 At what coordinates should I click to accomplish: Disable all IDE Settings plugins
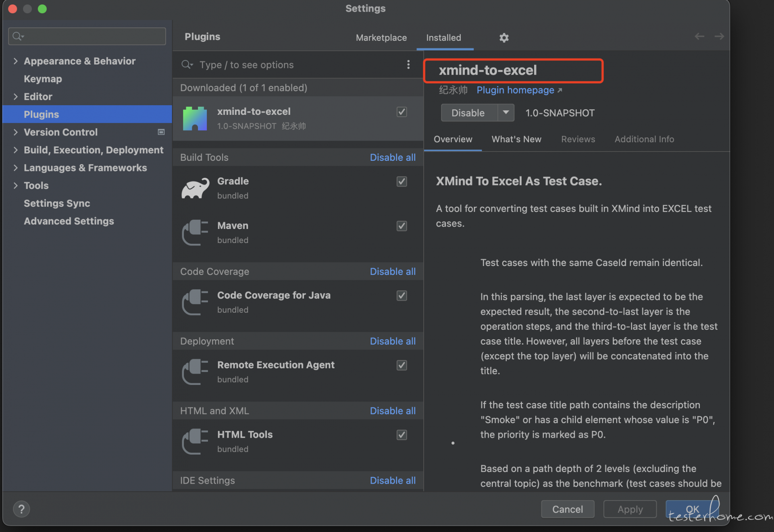(x=393, y=481)
